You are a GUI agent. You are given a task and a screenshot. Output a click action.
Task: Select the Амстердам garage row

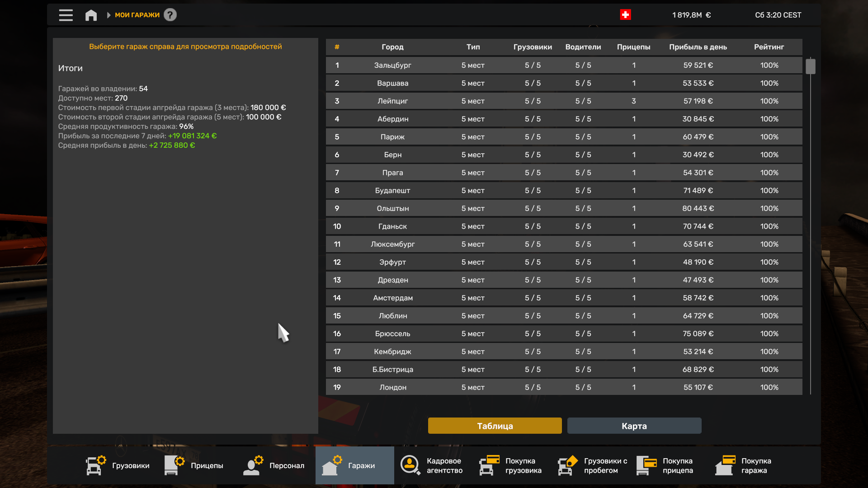(564, 298)
